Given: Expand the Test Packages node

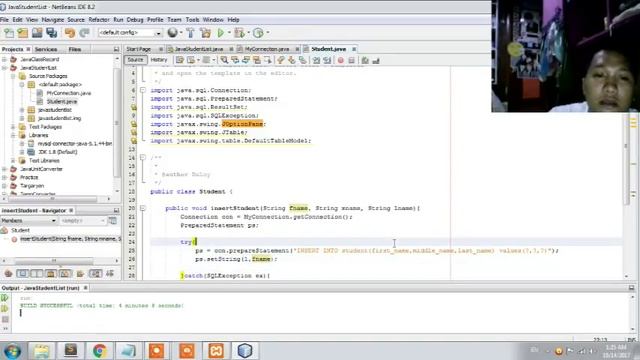Looking at the screenshot, I should coord(13,127).
